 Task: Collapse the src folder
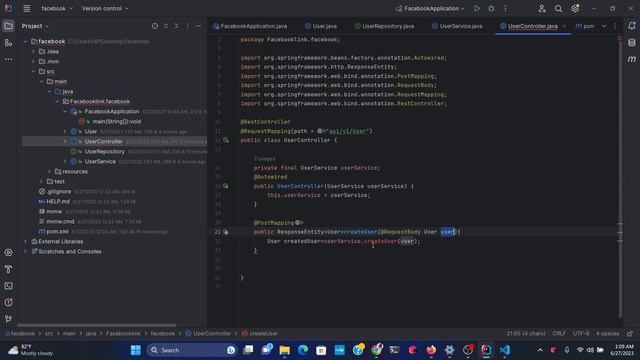33,71
